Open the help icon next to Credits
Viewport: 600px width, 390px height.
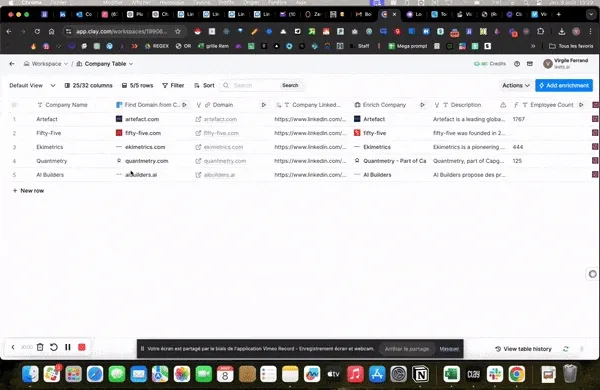click(x=517, y=64)
